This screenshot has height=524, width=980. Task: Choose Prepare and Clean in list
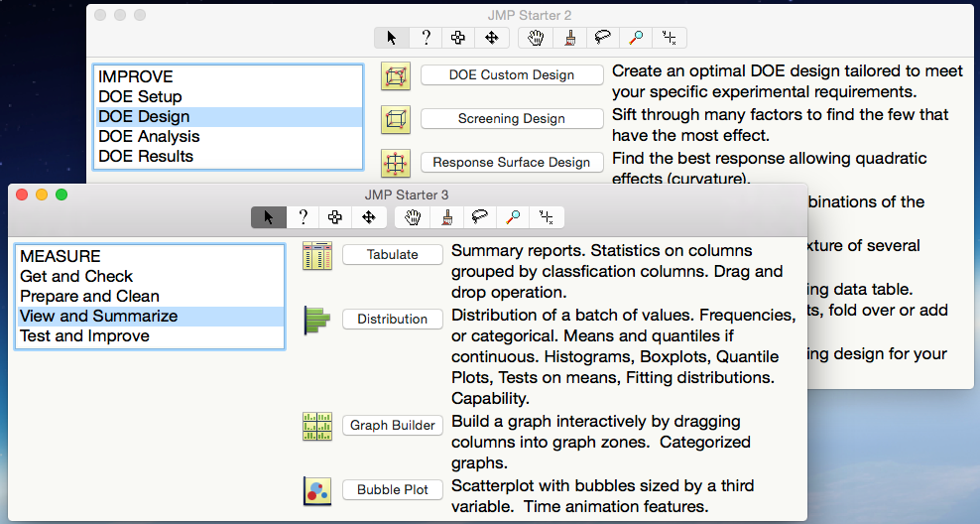(x=89, y=296)
